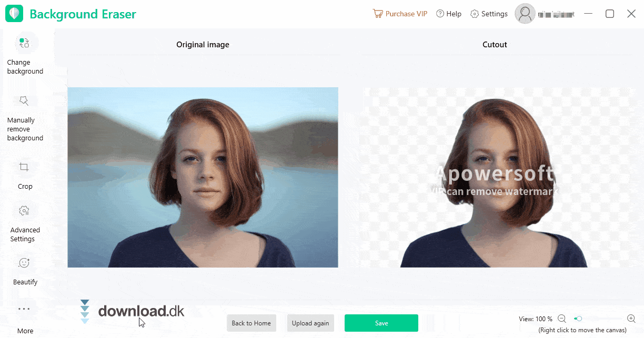Open the Help menu
The width and height of the screenshot is (644, 338).
coord(449,14)
